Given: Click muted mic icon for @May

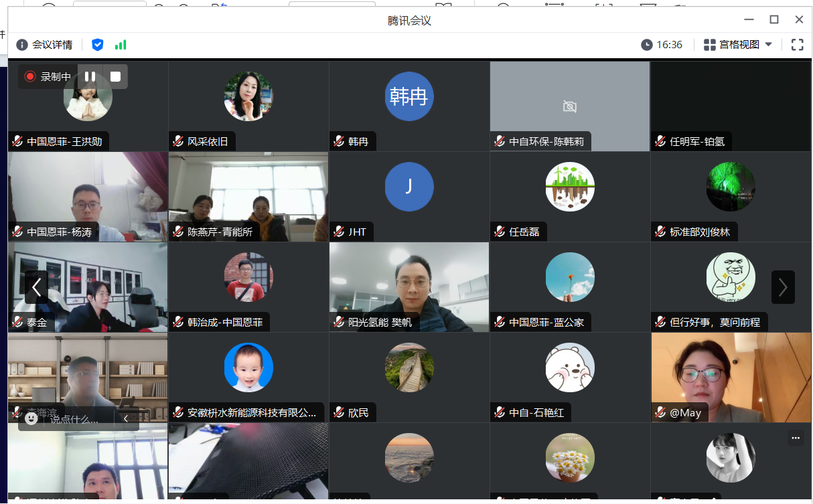Looking at the screenshot, I should pos(660,413).
